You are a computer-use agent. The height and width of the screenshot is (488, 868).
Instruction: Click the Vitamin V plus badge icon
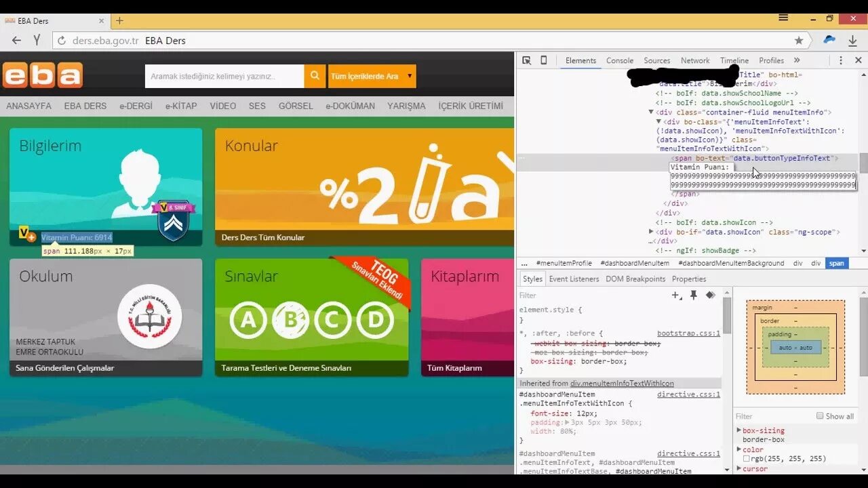(x=27, y=235)
